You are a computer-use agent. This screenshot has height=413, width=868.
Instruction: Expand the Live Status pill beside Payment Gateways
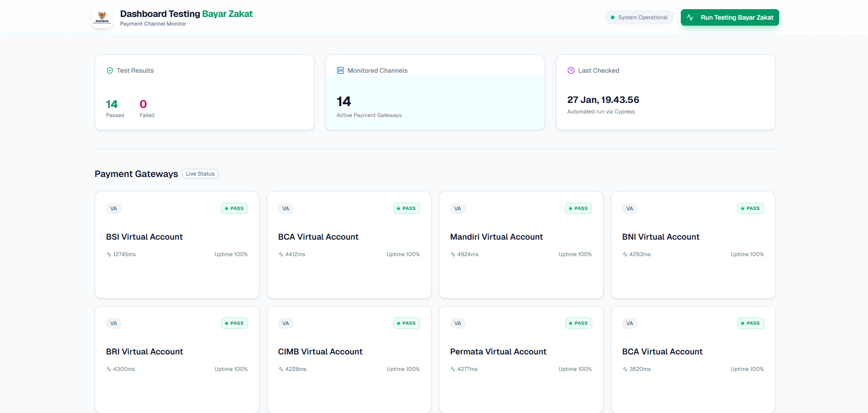click(x=200, y=173)
